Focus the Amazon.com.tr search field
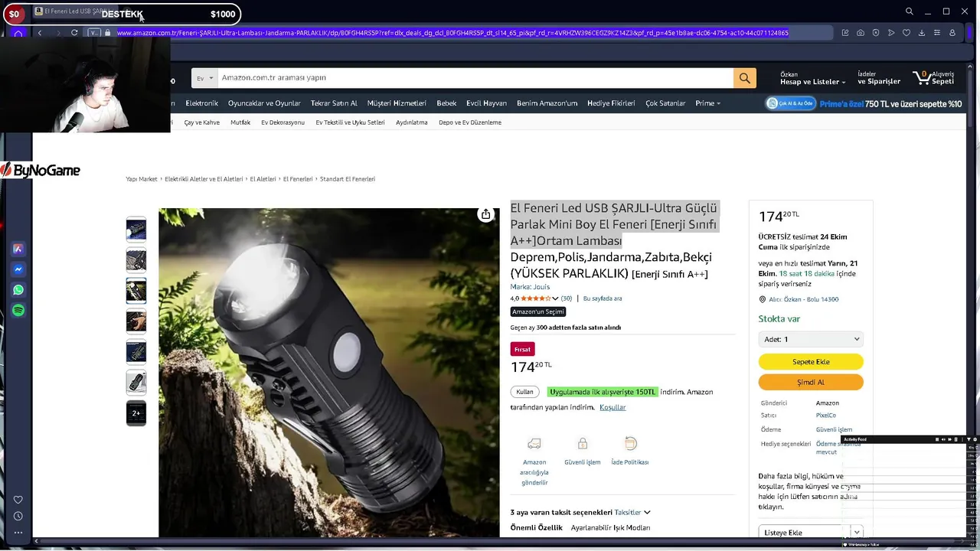This screenshot has width=980, height=551. click(x=475, y=77)
